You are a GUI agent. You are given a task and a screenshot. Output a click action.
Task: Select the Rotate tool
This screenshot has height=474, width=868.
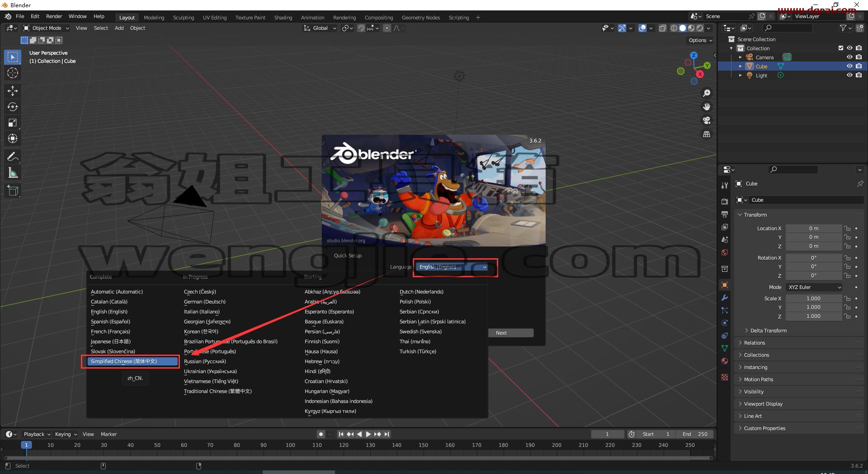point(13,107)
